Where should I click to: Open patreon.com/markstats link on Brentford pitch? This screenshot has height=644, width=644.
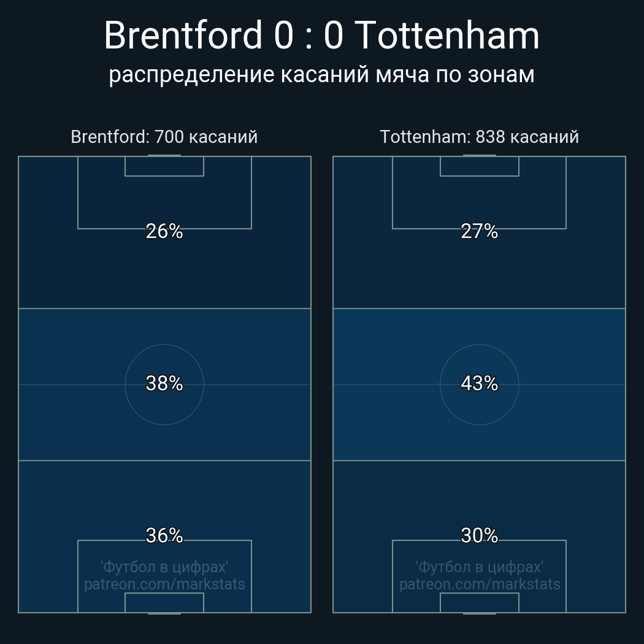click(164, 585)
